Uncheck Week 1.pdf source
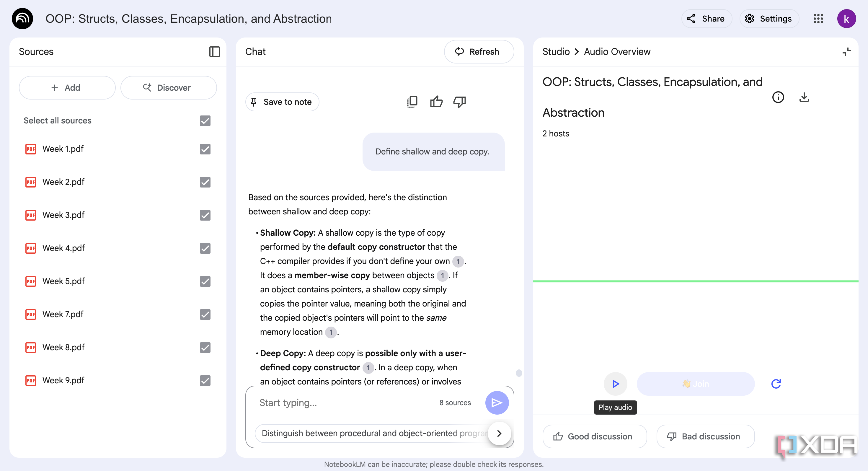The image size is (868, 471). point(205,149)
